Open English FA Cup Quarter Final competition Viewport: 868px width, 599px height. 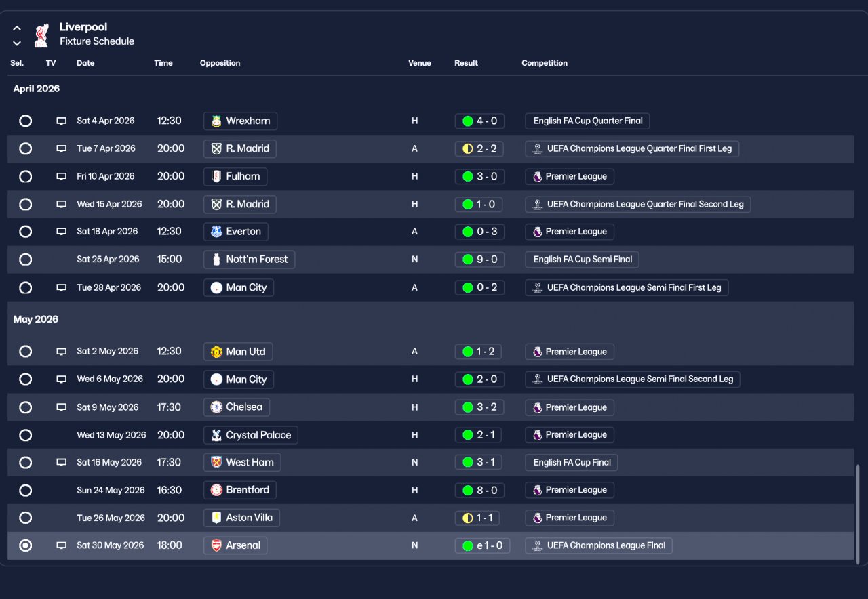[588, 121]
